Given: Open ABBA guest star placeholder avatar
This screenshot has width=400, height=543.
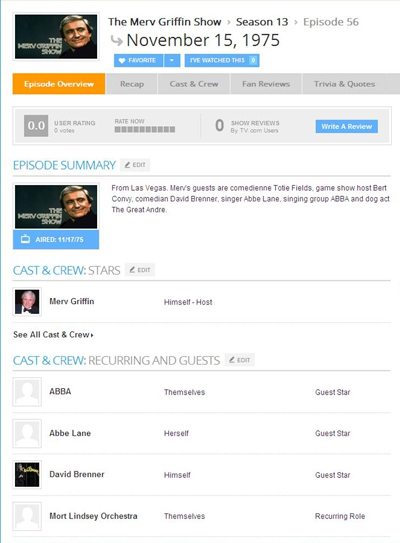Looking at the screenshot, I should pos(27,392).
